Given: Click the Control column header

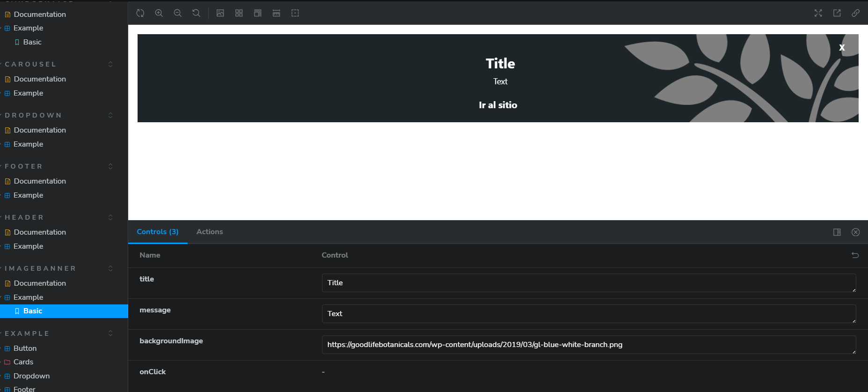Looking at the screenshot, I should 335,255.
